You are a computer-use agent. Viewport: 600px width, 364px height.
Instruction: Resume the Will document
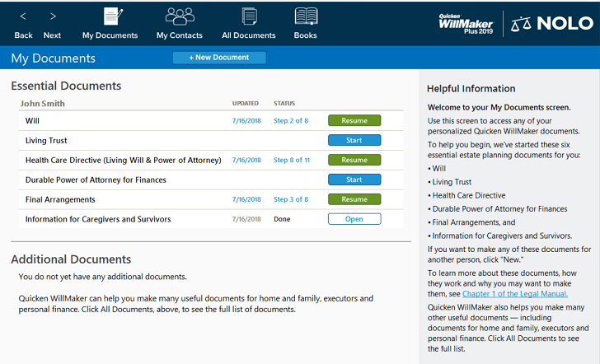pyautogui.click(x=354, y=120)
